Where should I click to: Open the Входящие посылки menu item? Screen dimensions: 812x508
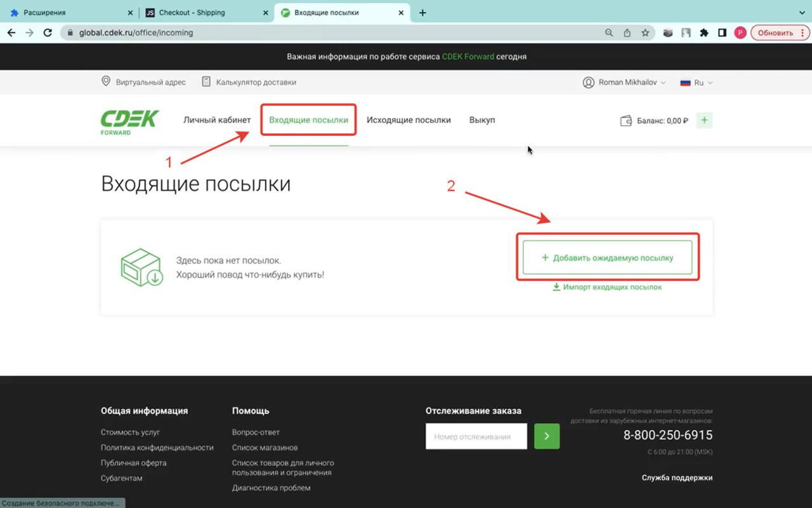coord(308,120)
